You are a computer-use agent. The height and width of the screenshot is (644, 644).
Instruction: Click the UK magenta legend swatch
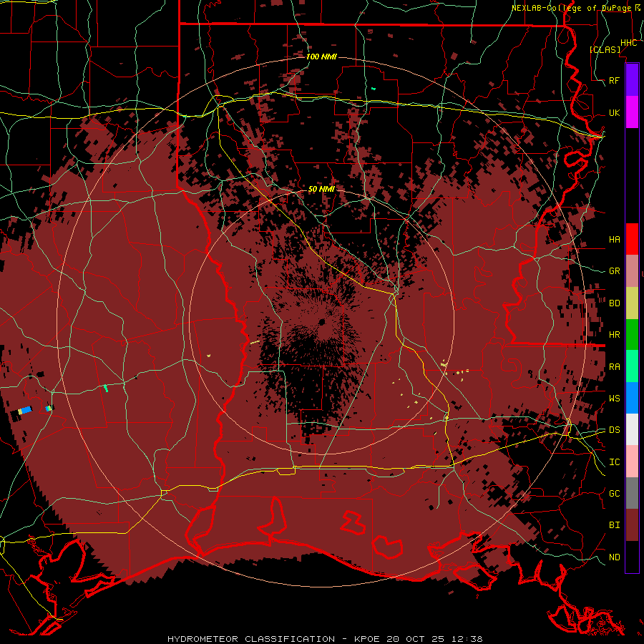click(x=632, y=112)
